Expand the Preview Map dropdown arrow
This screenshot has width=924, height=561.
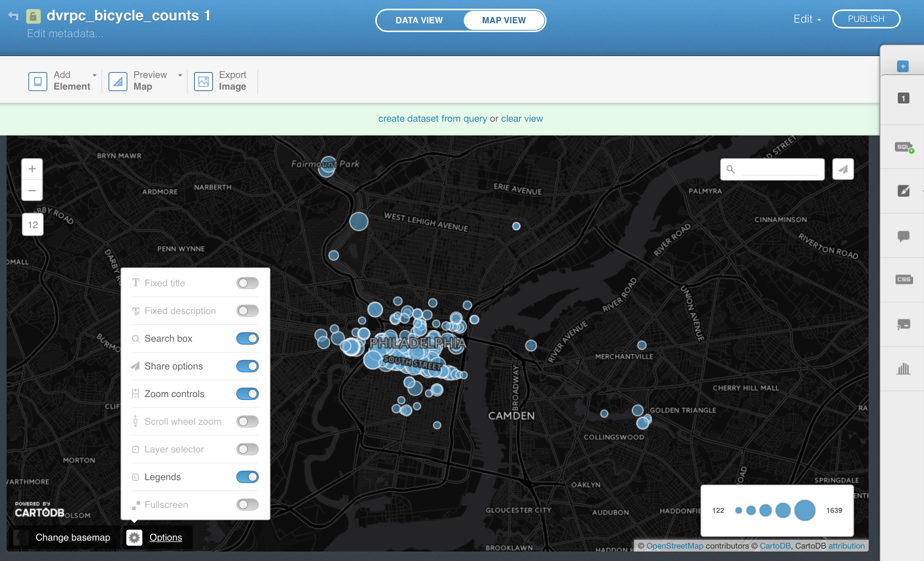[180, 75]
